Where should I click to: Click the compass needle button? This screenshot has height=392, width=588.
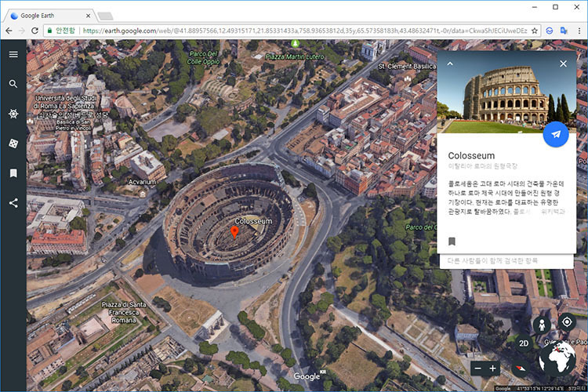[521, 368]
